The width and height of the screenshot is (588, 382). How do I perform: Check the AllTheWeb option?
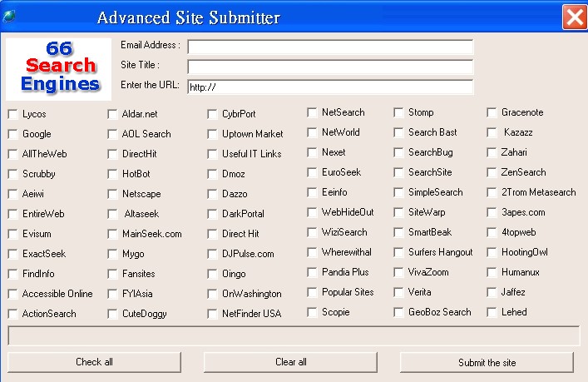click(13, 154)
